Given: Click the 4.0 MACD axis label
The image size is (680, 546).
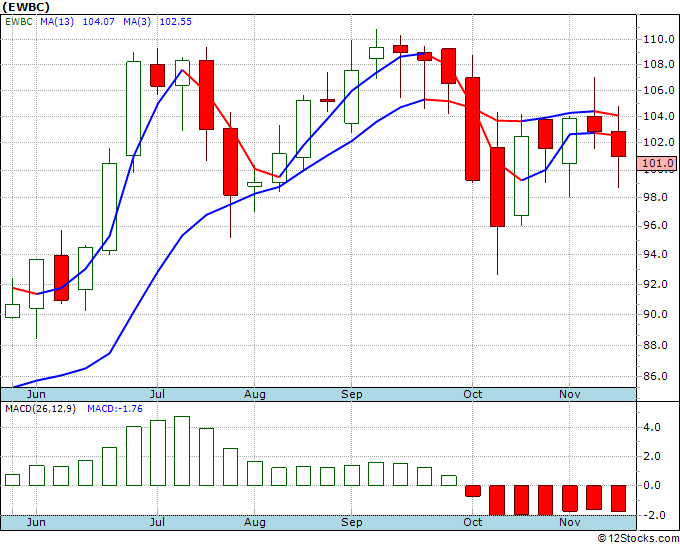Looking at the screenshot, I should pyautogui.click(x=652, y=427).
